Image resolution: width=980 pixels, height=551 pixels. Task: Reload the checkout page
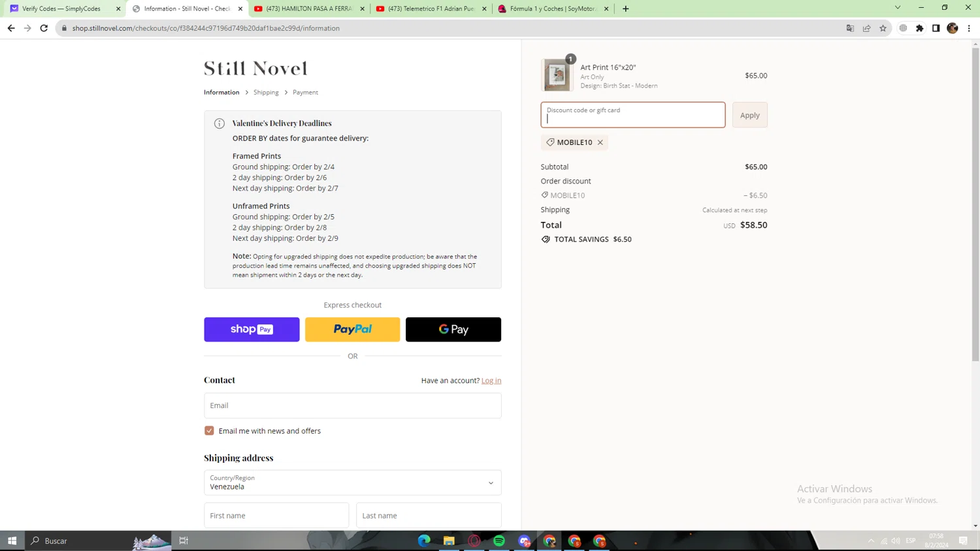44,28
